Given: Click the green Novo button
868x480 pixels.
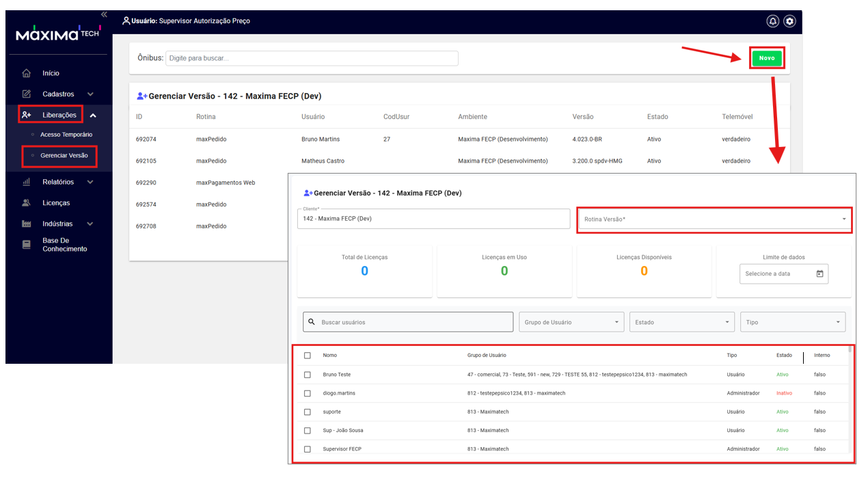Looking at the screenshot, I should coord(767,58).
